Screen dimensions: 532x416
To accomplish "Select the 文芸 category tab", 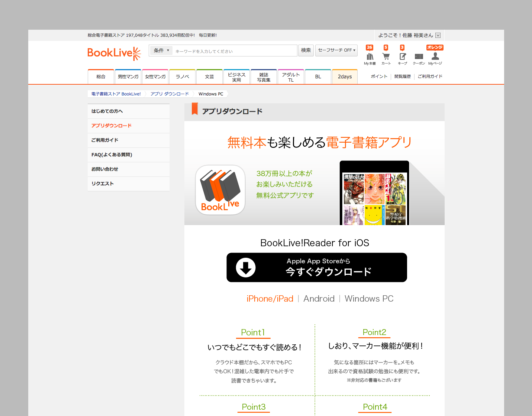I will (209, 77).
